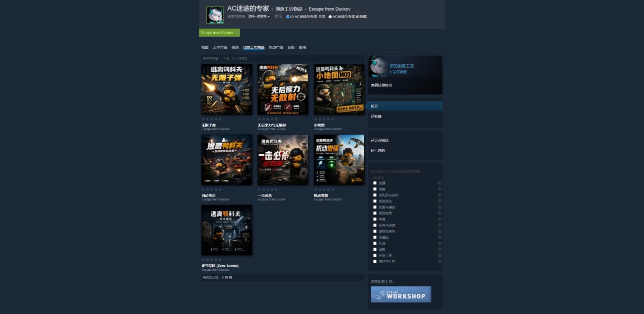Exclude the 医疗与生存 tag via minus icon

(440, 261)
